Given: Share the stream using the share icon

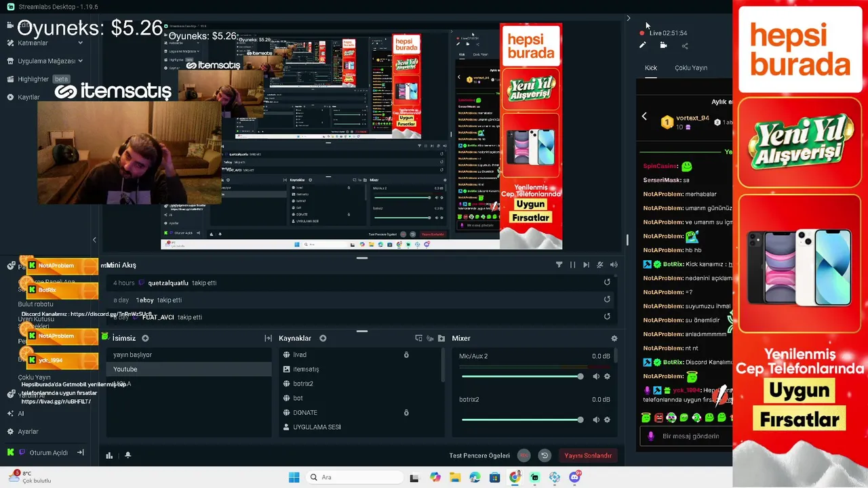Looking at the screenshot, I should click(x=684, y=45).
